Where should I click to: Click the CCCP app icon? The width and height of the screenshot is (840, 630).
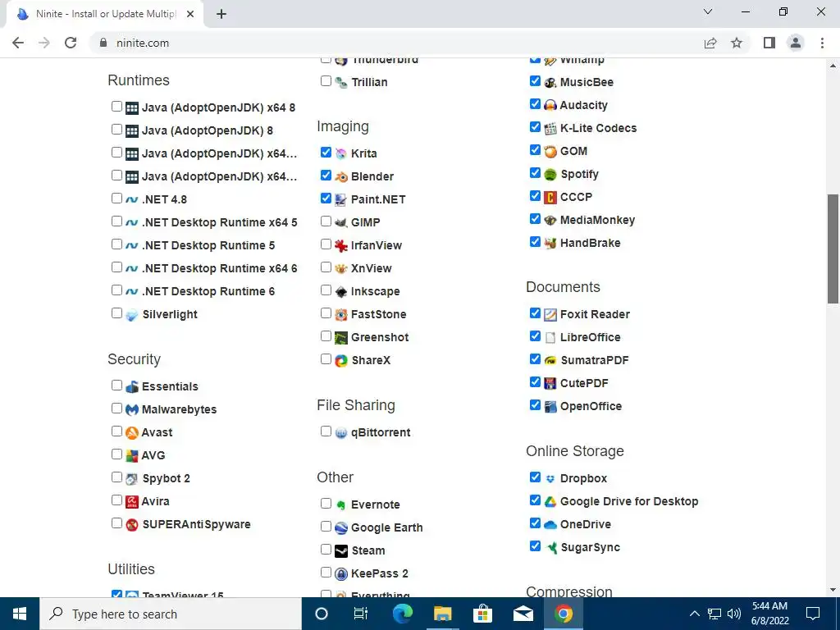tap(550, 198)
